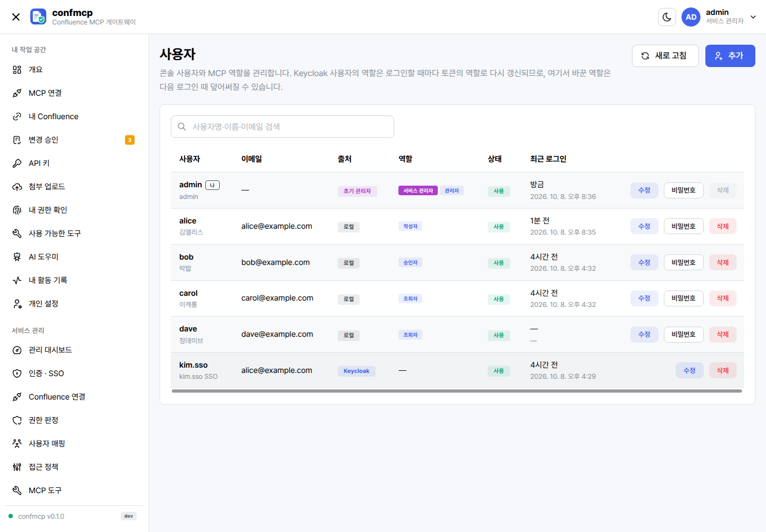Click 삭제 for the bob row
Image resolution: width=766 pixels, height=532 pixels.
(x=722, y=263)
